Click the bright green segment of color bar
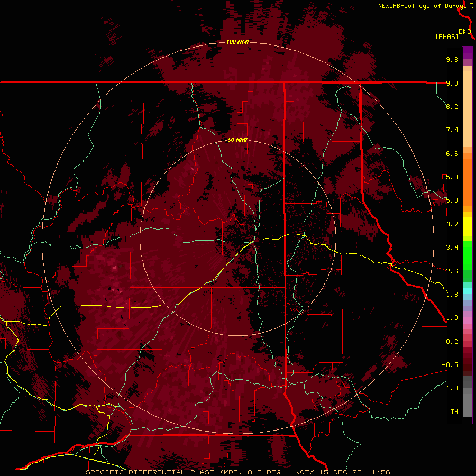The image size is (476, 476). tap(467, 255)
